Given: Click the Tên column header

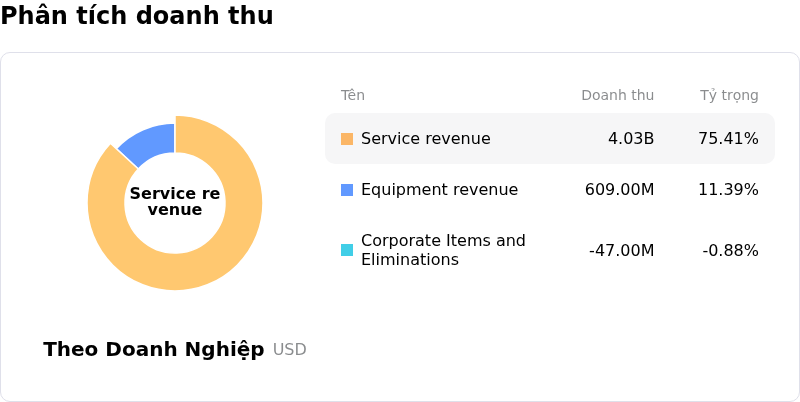Looking at the screenshot, I should (x=352, y=96).
